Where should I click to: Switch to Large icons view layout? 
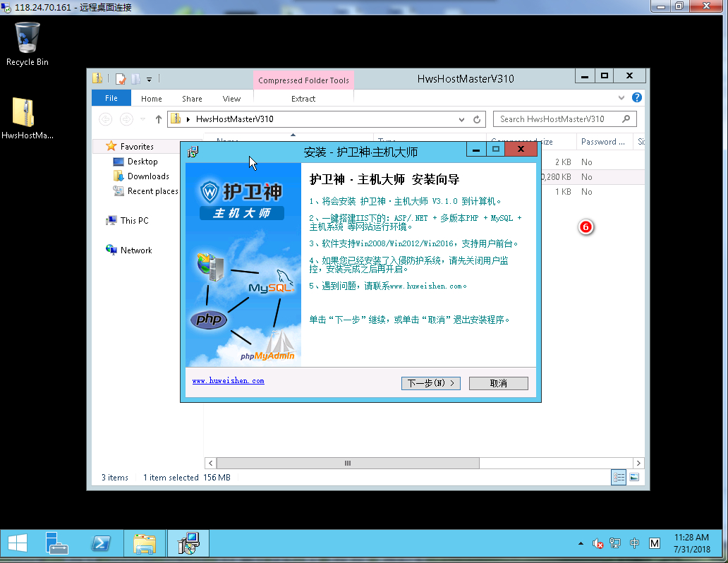tap(634, 478)
